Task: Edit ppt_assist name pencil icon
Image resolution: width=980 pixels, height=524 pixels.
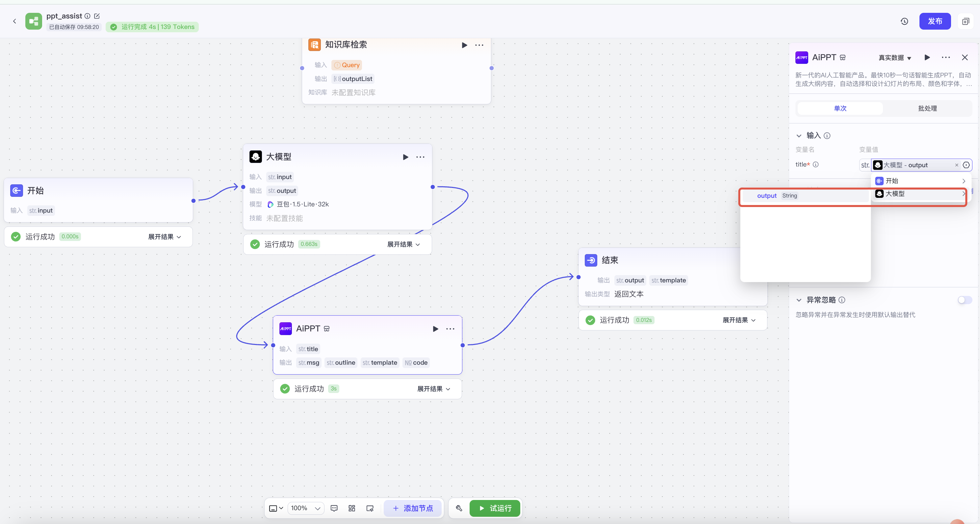Action: (97, 16)
